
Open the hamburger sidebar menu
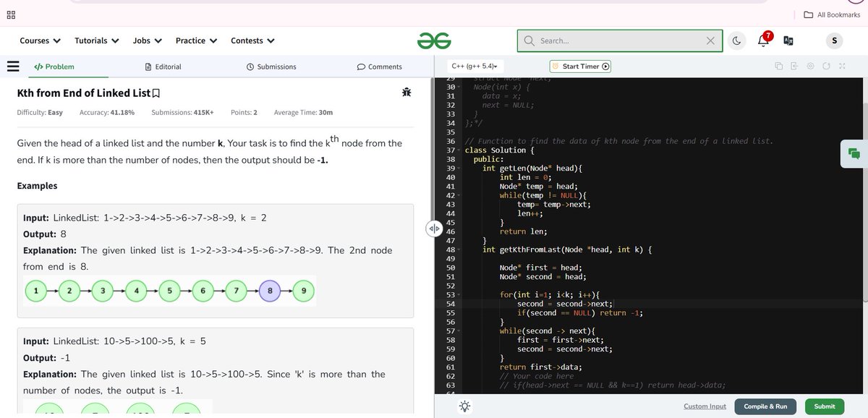pyautogui.click(x=12, y=67)
